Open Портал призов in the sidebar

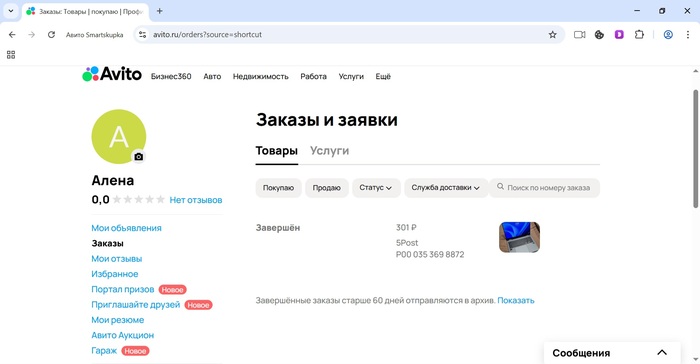[123, 289]
